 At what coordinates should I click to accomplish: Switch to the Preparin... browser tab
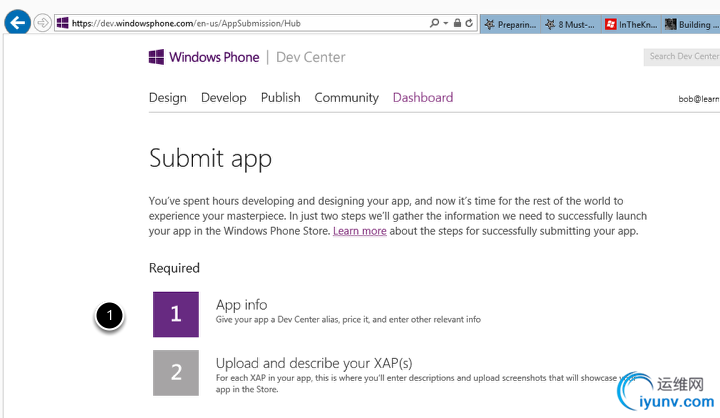click(x=511, y=24)
